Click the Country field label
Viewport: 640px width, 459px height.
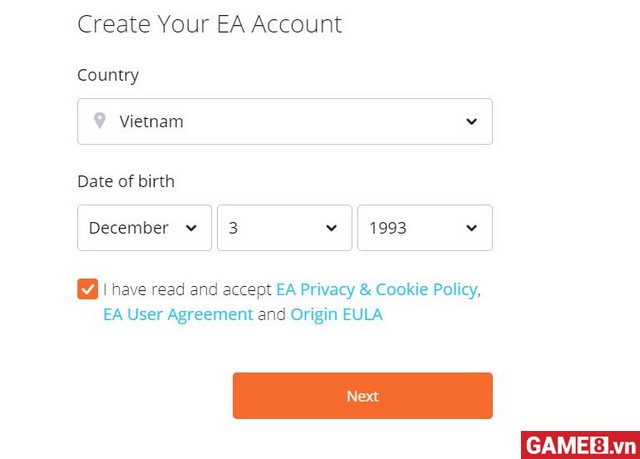108,75
